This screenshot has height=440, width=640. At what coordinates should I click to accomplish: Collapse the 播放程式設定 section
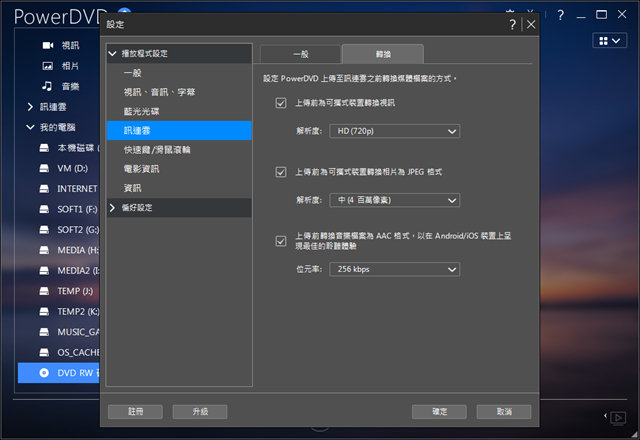click(x=113, y=53)
